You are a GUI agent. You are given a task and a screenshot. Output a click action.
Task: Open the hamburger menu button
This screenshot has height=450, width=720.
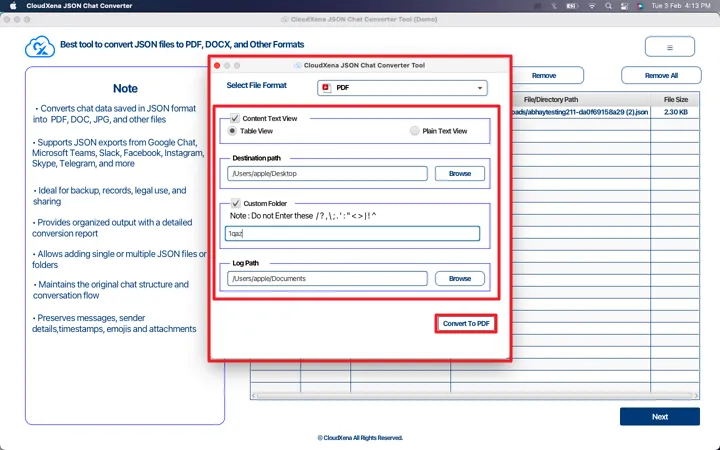(x=669, y=47)
